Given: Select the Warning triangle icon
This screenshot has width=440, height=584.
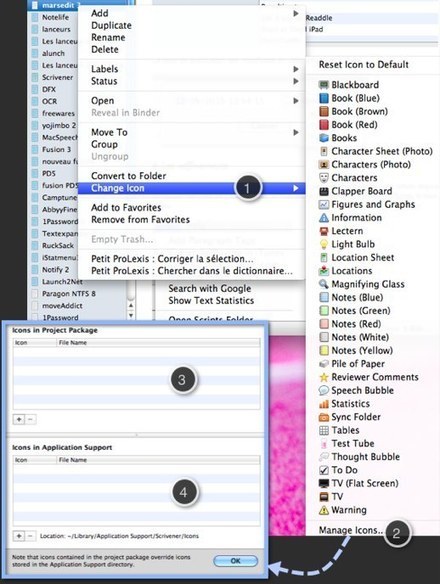Looking at the screenshot, I should (x=343, y=510).
